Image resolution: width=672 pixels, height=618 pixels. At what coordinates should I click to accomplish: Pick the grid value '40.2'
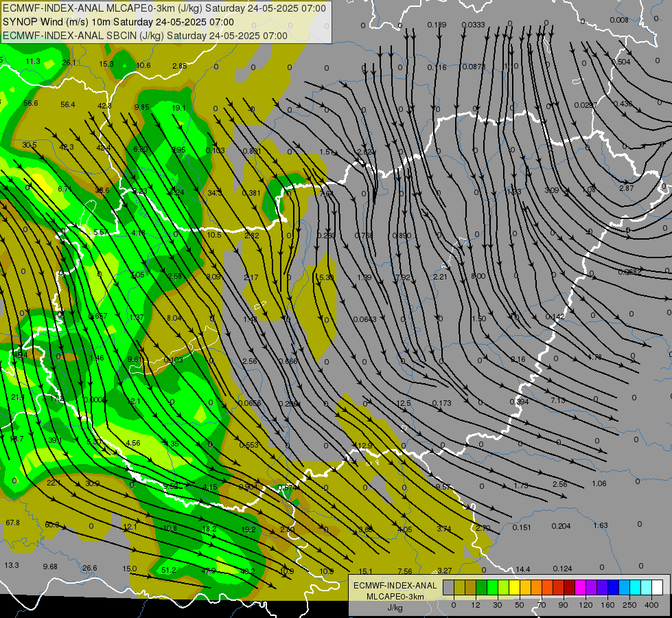(x=248, y=571)
